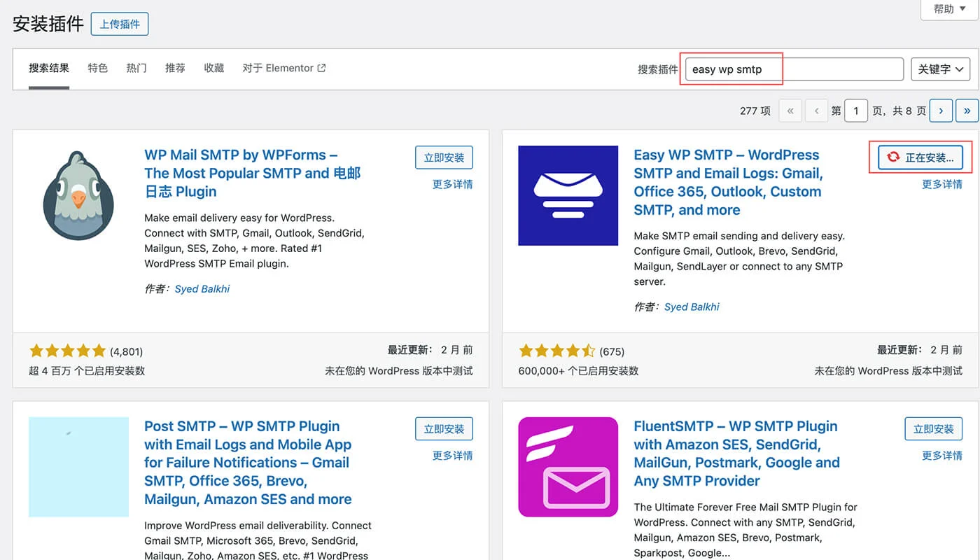
Task: Click the 上传插件 upload button
Action: tap(119, 24)
